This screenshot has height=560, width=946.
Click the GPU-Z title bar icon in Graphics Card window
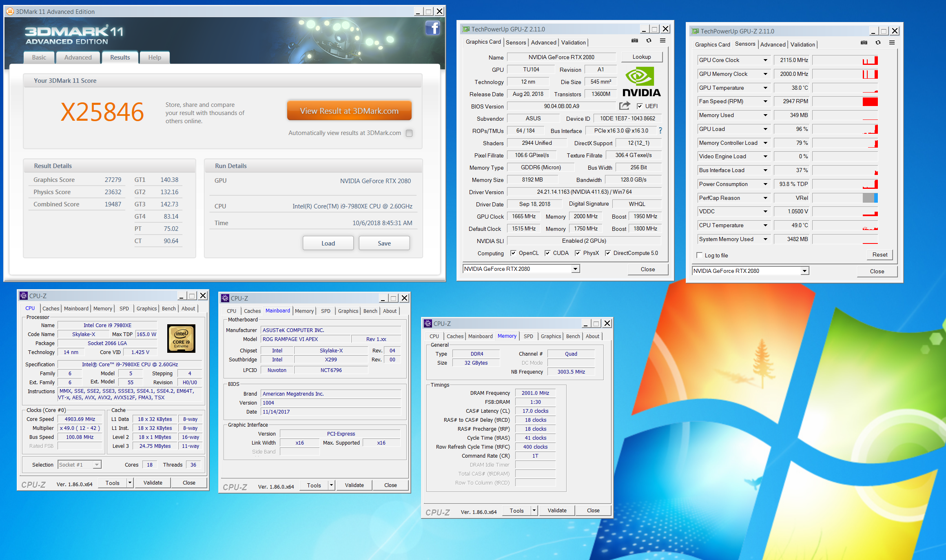(466, 29)
